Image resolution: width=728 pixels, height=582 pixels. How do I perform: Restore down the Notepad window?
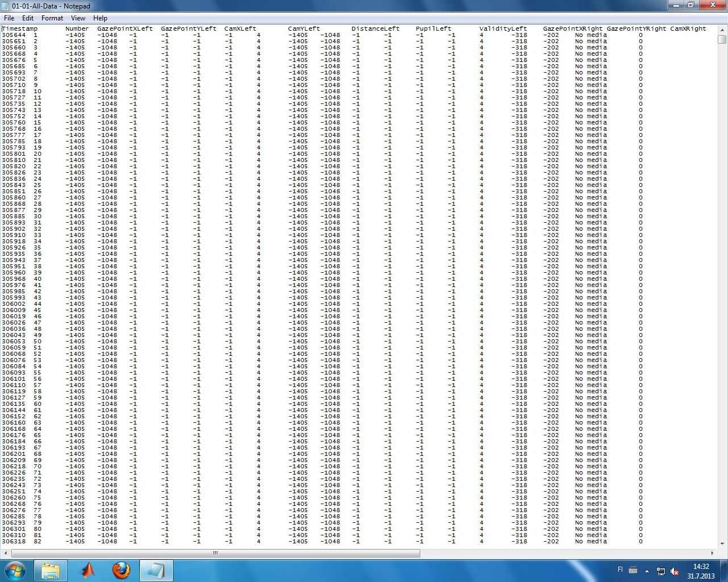691,5
